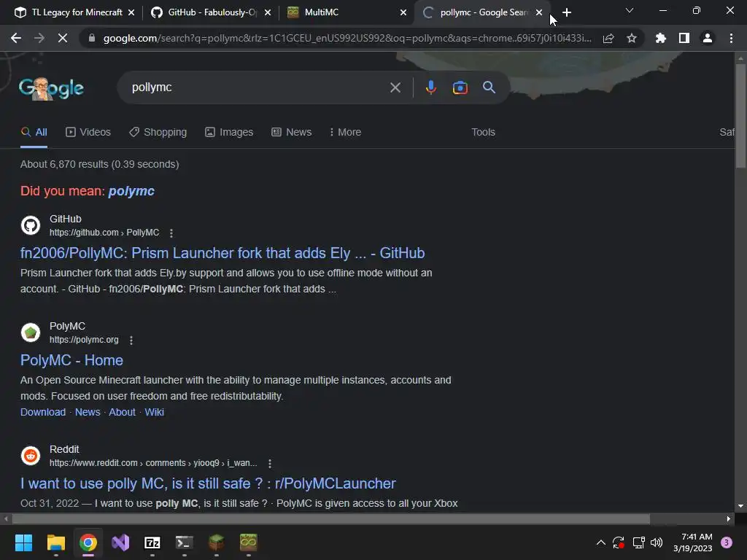The width and height of the screenshot is (747, 560).
Task: Stop loading the page
Action: pyautogui.click(x=63, y=38)
